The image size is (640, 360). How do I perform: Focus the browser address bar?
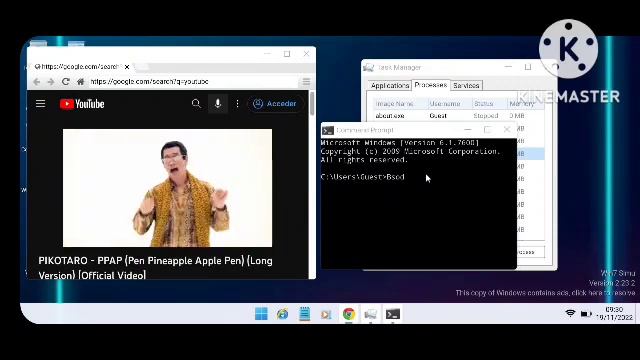coord(193,82)
